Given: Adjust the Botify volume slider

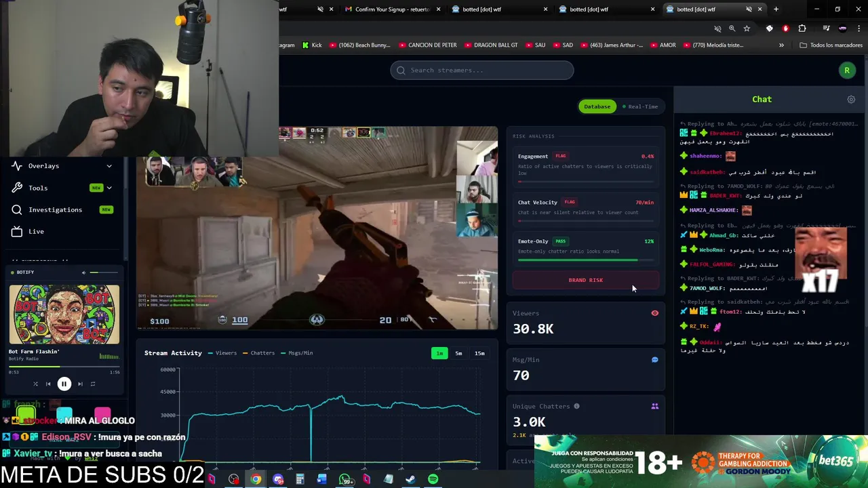Looking at the screenshot, I should point(104,272).
